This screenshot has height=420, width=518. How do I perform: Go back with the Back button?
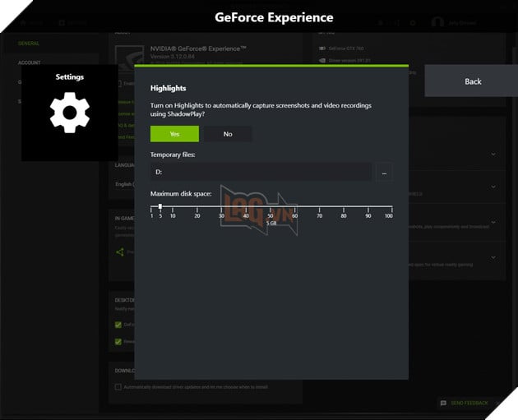click(x=471, y=81)
